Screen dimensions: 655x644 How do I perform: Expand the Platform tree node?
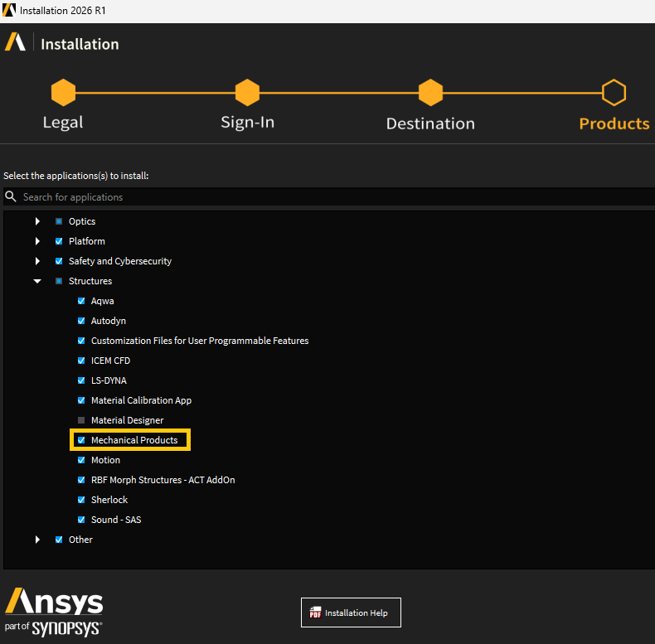point(37,241)
